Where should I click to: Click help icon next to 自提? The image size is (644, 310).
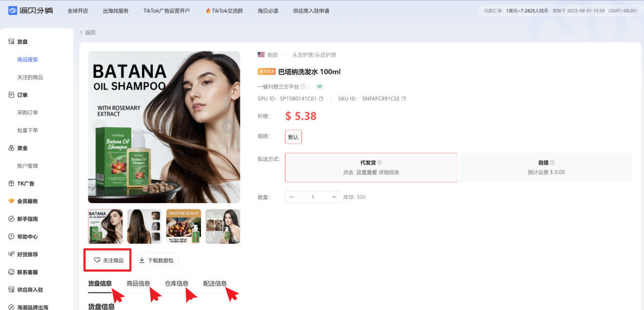552,163
